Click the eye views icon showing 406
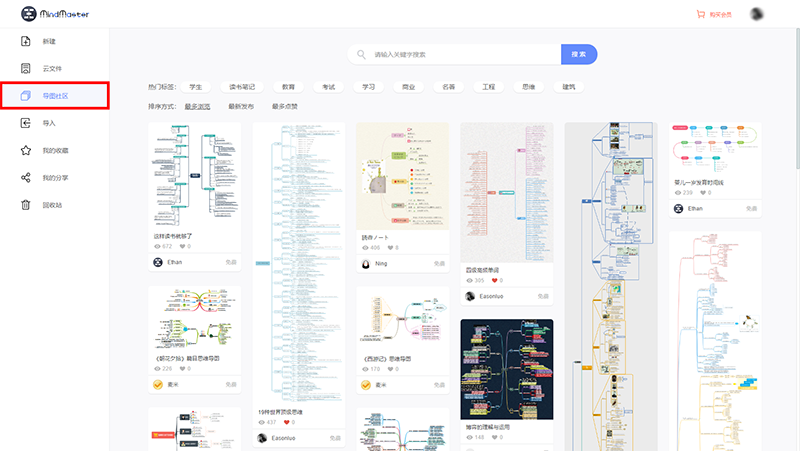The height and width of the screenshot is (451, 800). coord(365,248)
